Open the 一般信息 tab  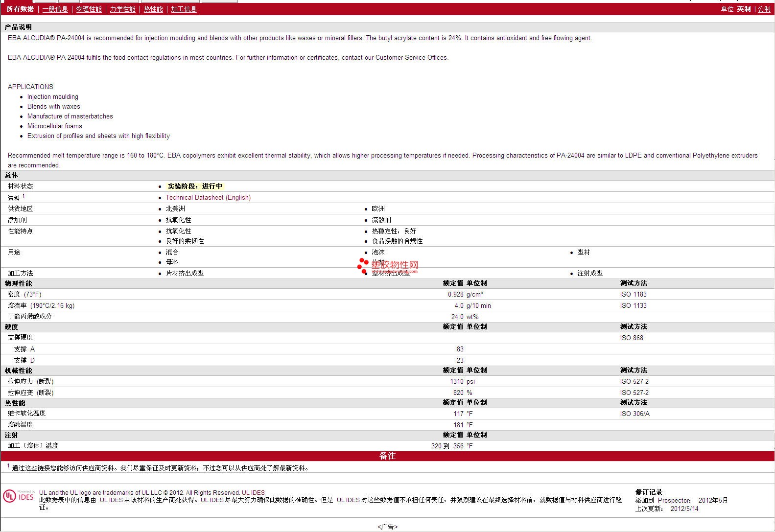pos(55,9)
